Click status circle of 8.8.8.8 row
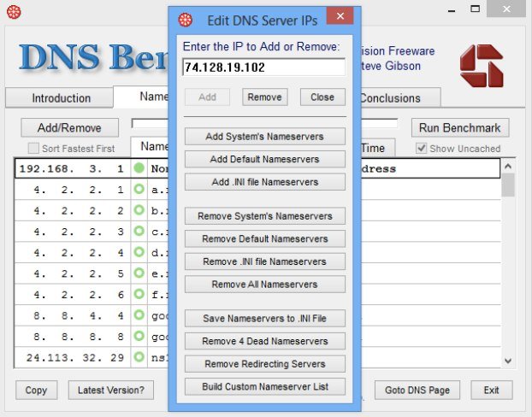This screenshot has width=532, height=417. point(139,337)
